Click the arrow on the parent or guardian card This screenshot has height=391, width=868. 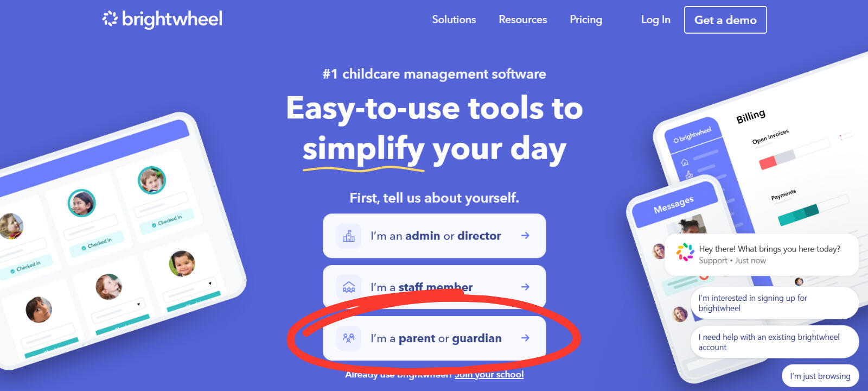point(525,338)
